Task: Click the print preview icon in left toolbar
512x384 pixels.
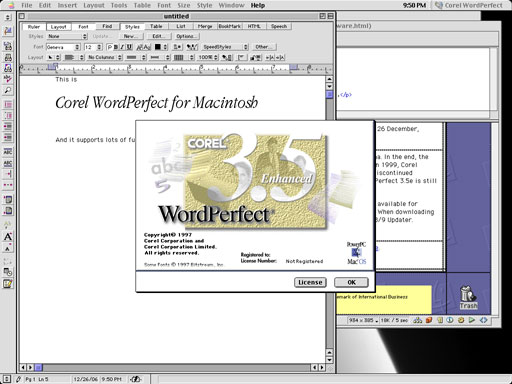Action: pos(8,68)
